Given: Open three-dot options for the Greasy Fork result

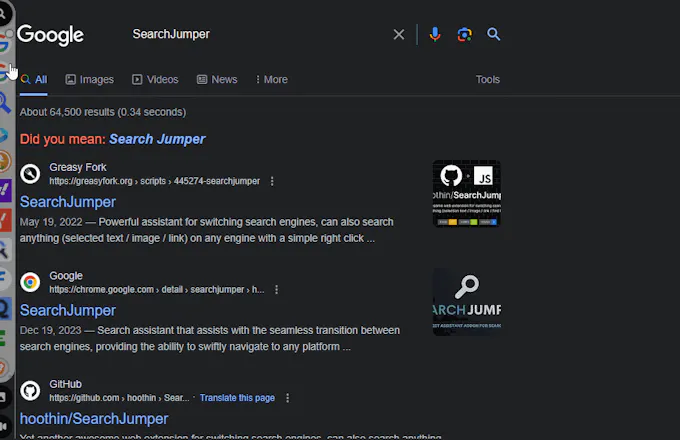Looking at the screenshot, I should coord(272,181).
